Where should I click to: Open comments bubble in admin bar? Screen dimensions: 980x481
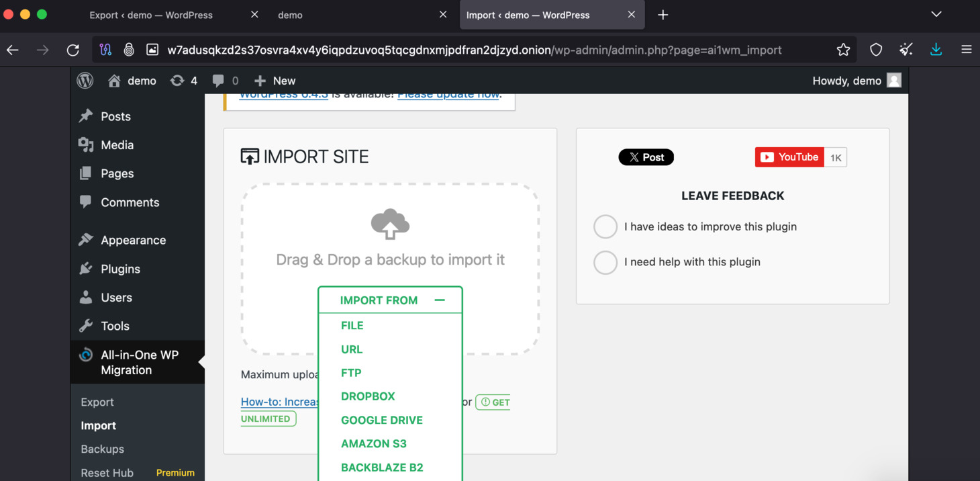226,81
